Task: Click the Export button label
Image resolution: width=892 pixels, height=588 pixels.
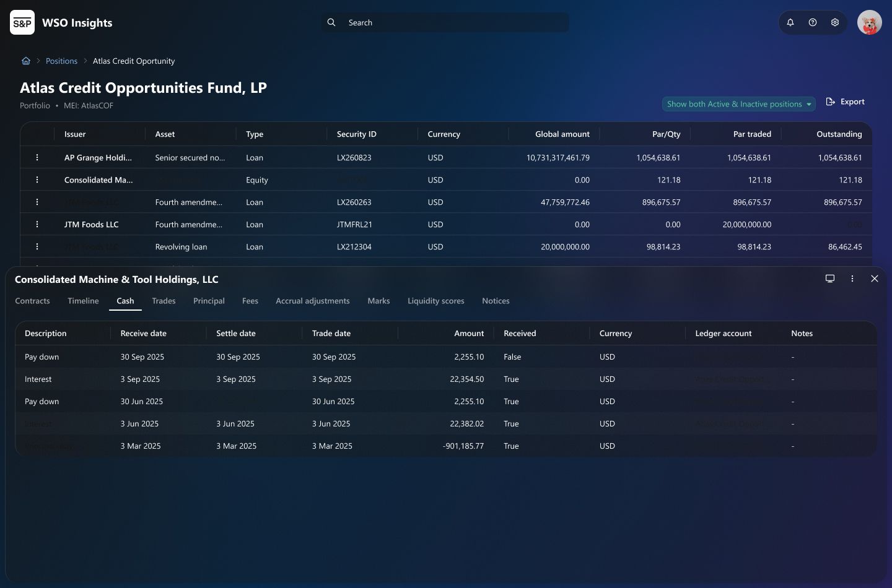Action: (852, 102)
